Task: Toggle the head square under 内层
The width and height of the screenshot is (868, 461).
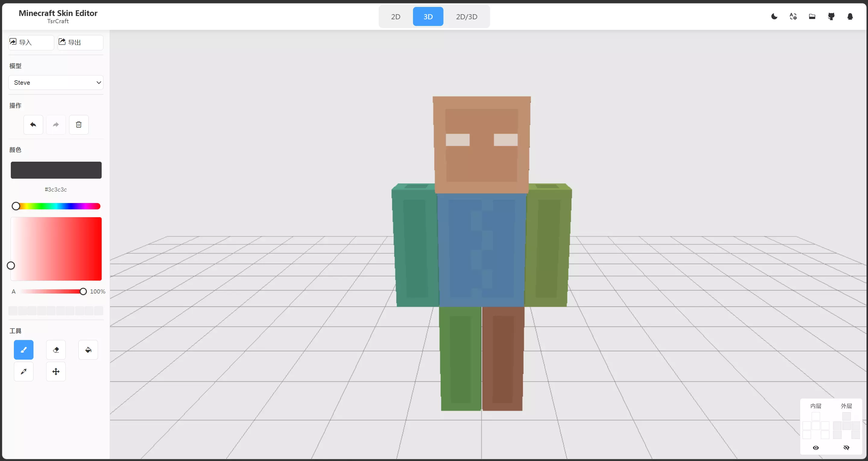Action: [816, 416]
